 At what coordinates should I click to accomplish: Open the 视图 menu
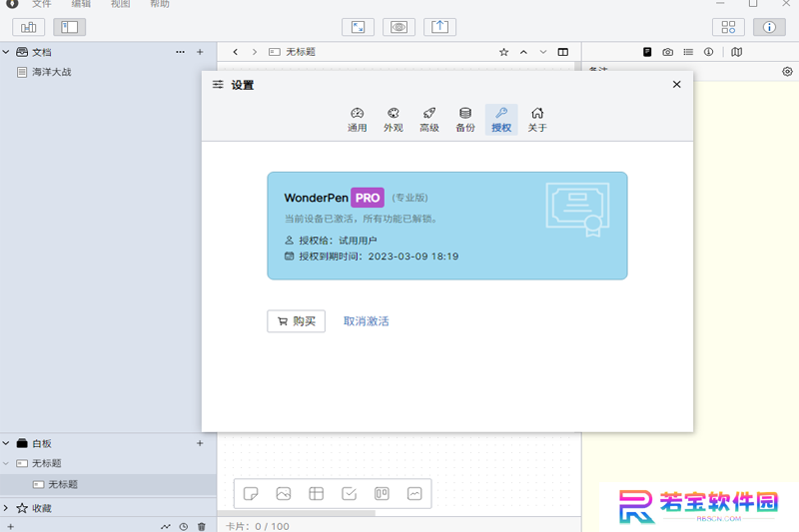coord(120,4)
